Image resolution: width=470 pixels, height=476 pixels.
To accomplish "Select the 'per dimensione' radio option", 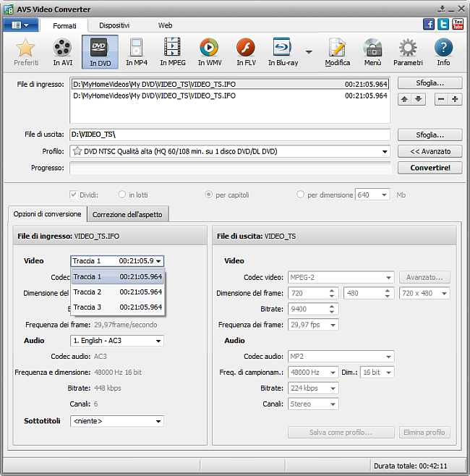I will pos(300,195).
